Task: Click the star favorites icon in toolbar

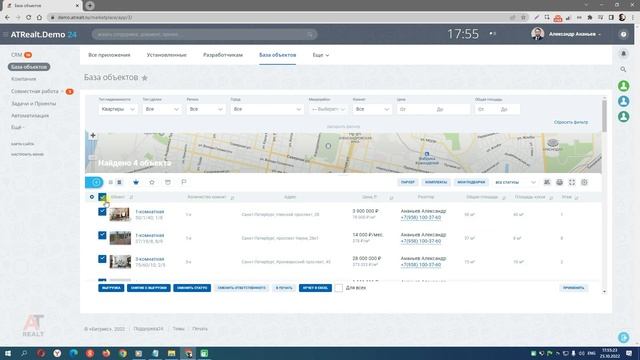Action: click(x=152, y=182)
